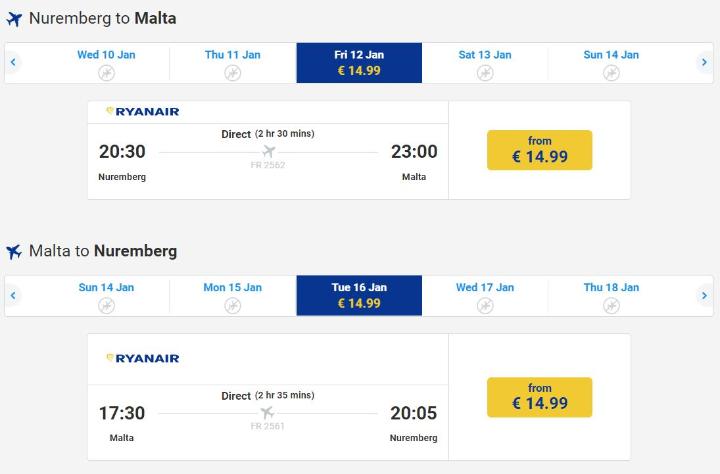The height and width of the screenshot is (474, 720).
Task: Show later return dates with right arrow
Action: (705, 296)
